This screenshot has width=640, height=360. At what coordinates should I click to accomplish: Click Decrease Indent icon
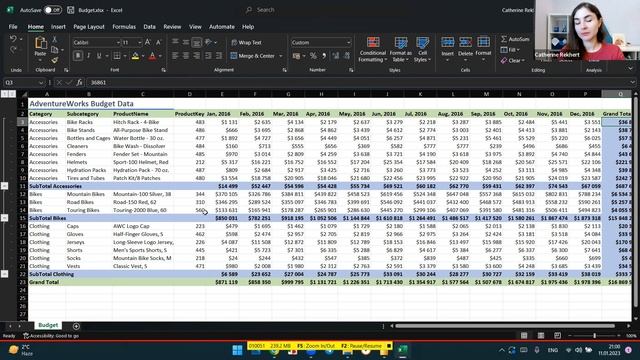pos(208,56)
